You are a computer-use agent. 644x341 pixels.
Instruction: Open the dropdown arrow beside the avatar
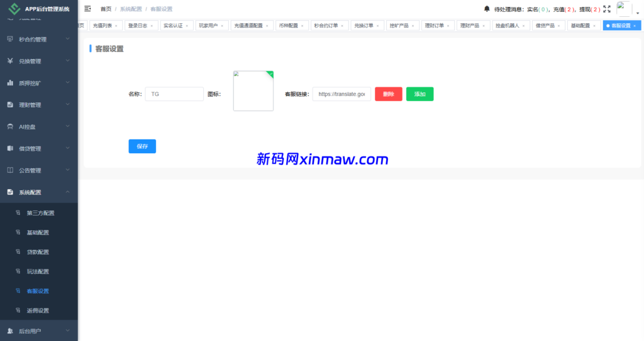click(638, 14)
